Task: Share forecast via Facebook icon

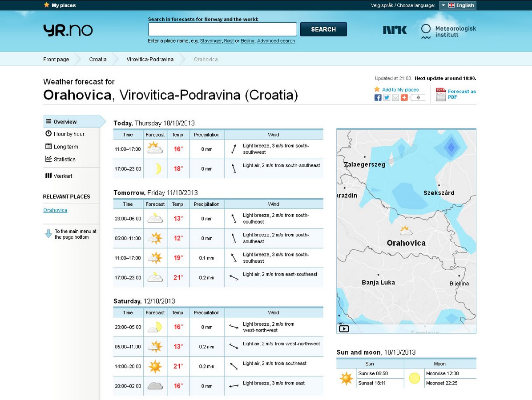Action: click(x=378, y=98)
